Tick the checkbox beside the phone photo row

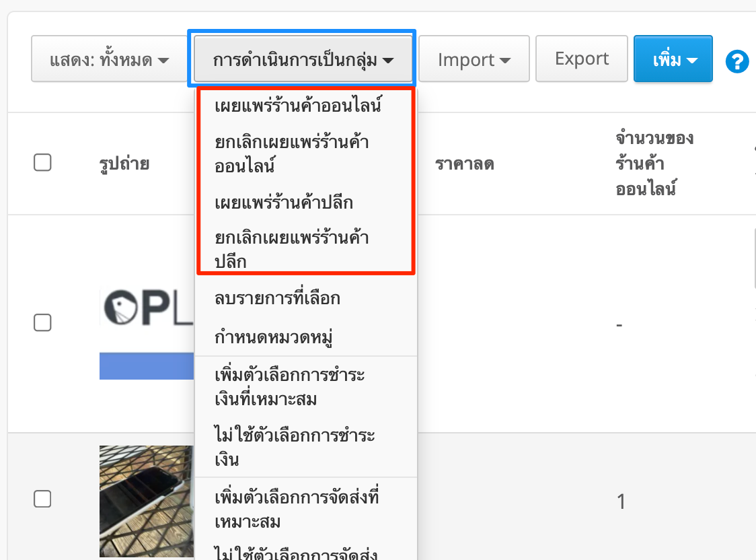pyautogui.click(x=42, y=499)
